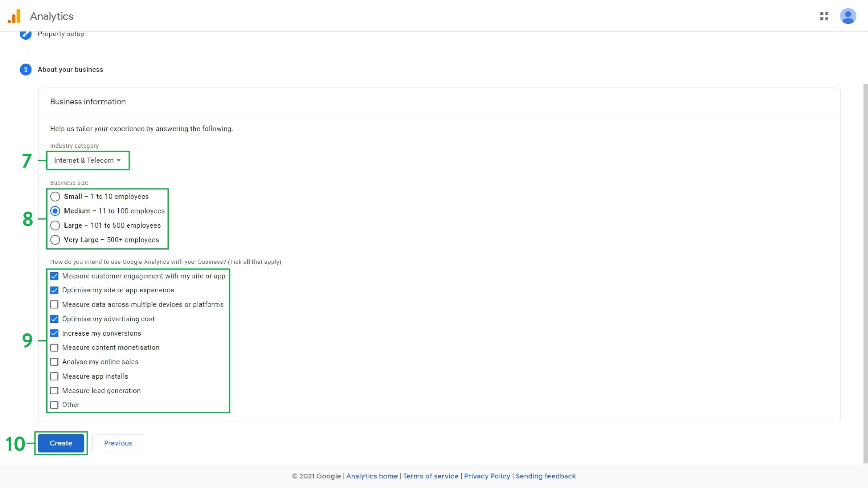The image size is (868, 488).
Task: Click the step 3 circle icon
Action: pos(26,69)
